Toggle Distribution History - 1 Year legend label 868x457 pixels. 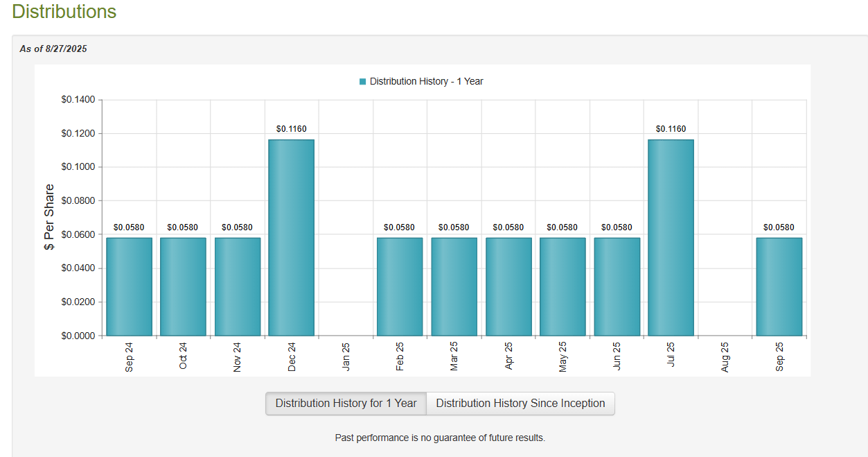point(426,82)
